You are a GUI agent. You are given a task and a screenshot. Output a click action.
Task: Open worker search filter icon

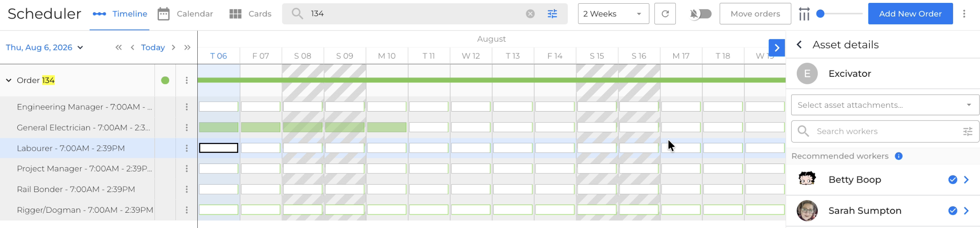pyautogui.click(x=968, y=131)
